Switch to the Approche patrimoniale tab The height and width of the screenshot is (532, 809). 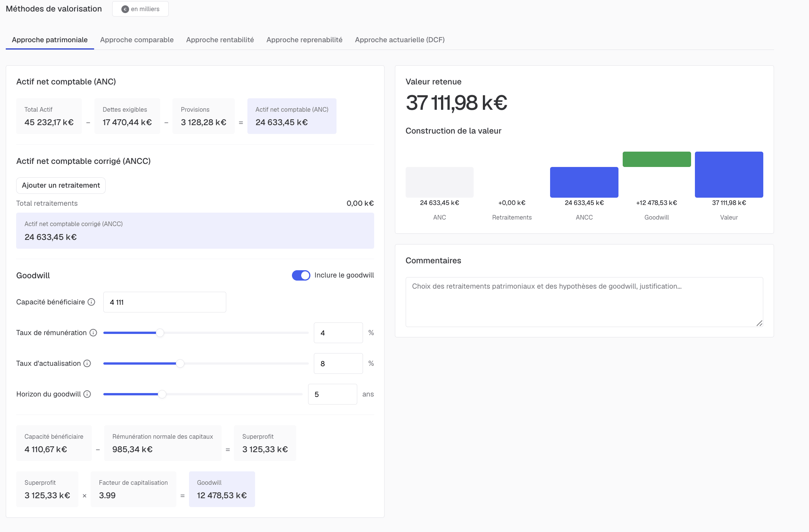[x=50, y=40]
